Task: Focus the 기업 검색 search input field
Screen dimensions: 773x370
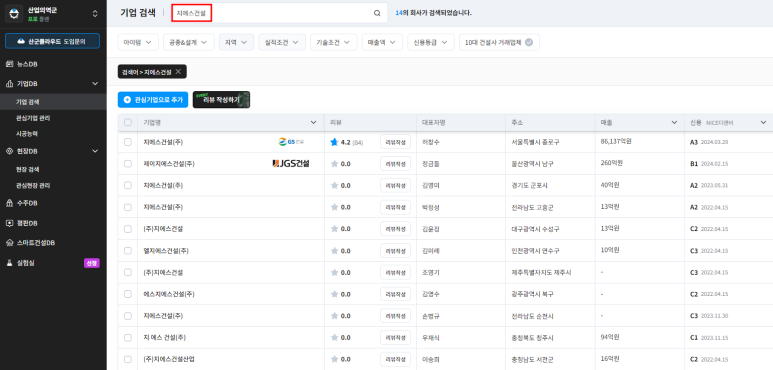Action: coord(279,13)
